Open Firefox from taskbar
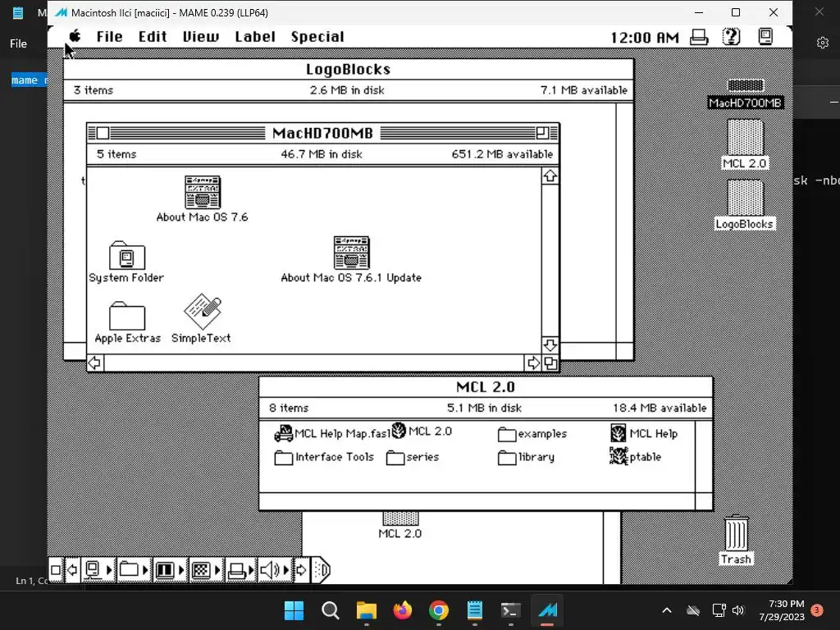The width and height of the screenshot is (840, 630). 402,610
